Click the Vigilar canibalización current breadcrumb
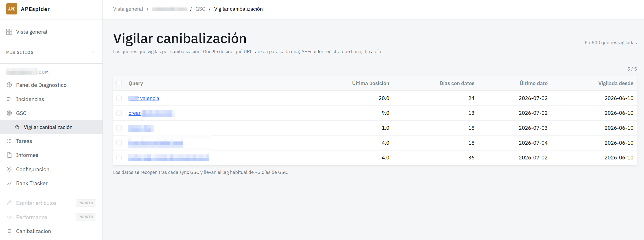 [238, 9]
